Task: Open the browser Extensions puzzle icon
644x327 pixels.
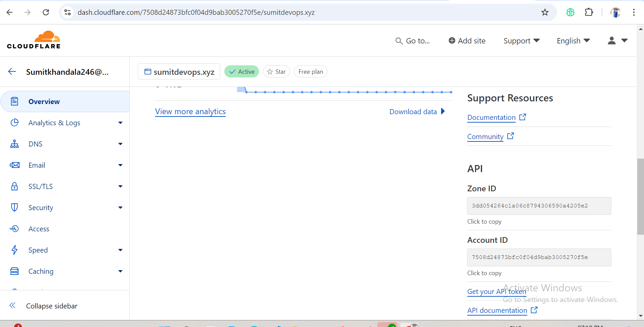Action: (589, 12)
